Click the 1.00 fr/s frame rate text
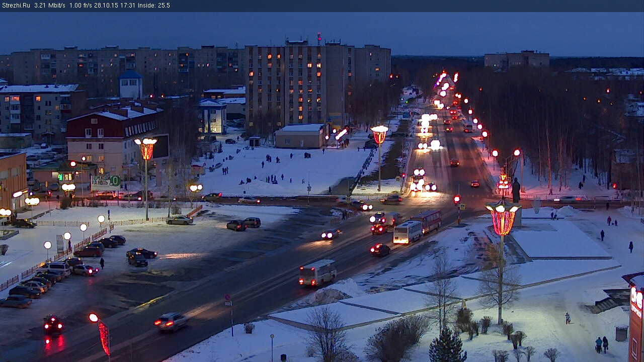This screenshot has height=362, width=644. [80, 6]
